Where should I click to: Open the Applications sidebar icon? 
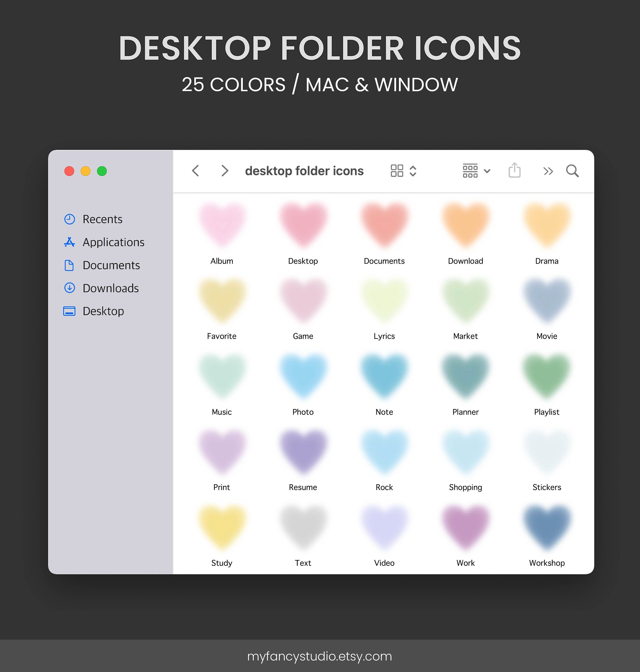(x=70, y=242)
